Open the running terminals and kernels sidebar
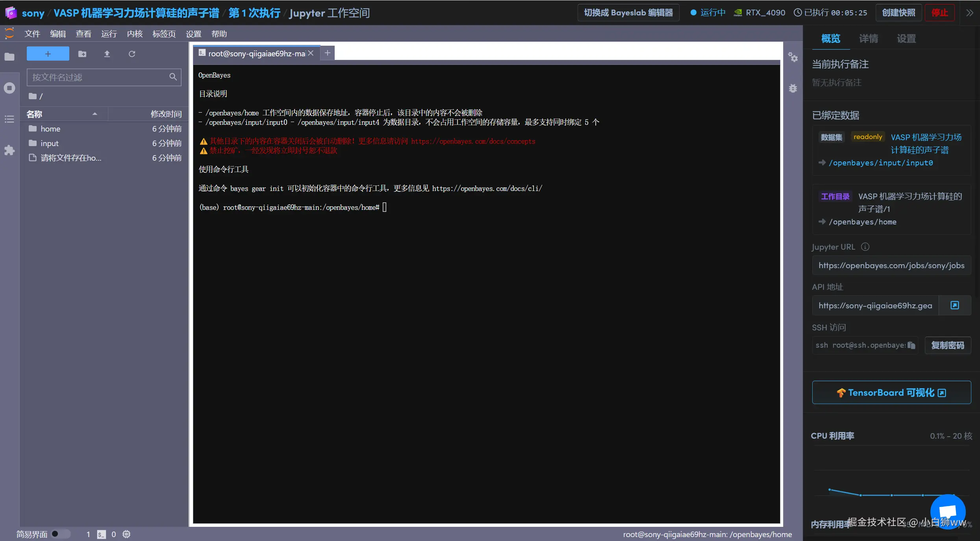The height and width of the screenshot is (541, 980). 9,88
